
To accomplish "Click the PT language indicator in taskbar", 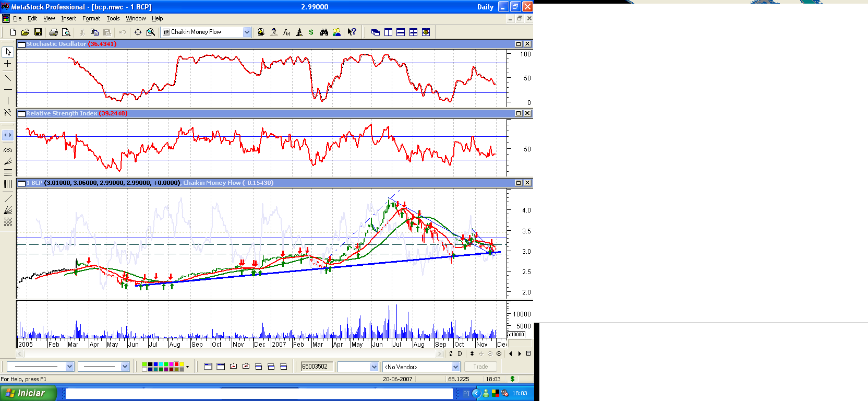I will pyautogui.click(x=466, y=394).
